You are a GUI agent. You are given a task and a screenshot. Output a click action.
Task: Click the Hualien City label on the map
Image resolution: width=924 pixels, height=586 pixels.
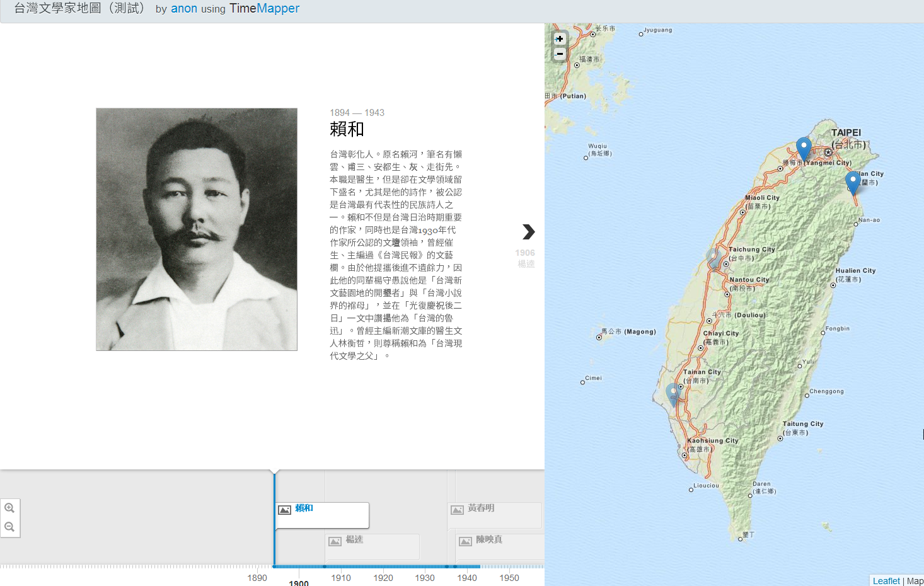coord(856,271)
